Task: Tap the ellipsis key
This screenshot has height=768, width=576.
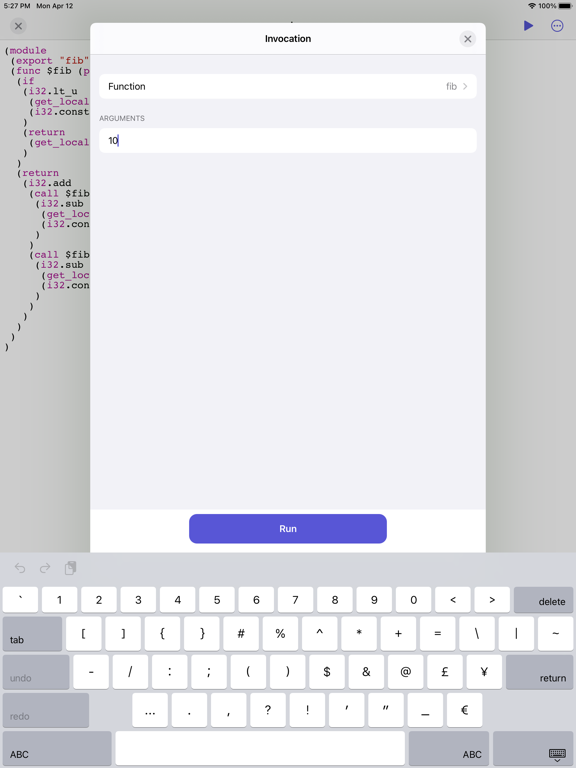Action: tap(150, 710)
